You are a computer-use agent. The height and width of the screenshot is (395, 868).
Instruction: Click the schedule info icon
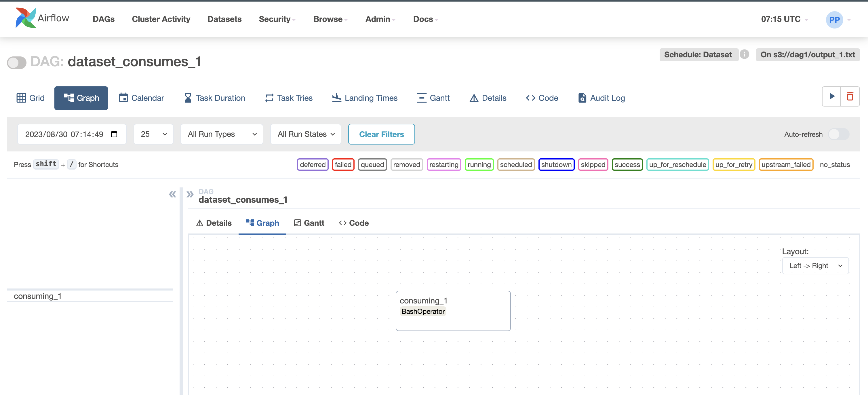click(744, 54)
